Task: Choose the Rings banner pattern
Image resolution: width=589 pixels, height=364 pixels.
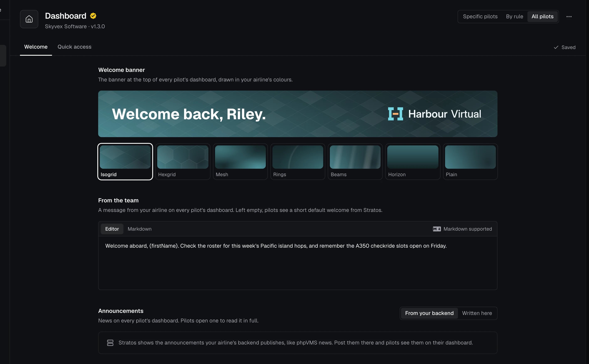Action: tap(298, 162)
